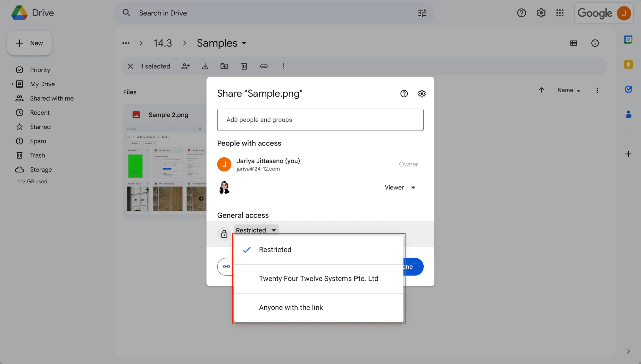The width and height of the screenshot is (641, 364).
Task: Click the share help question mark icon
Action: [404, 93]
